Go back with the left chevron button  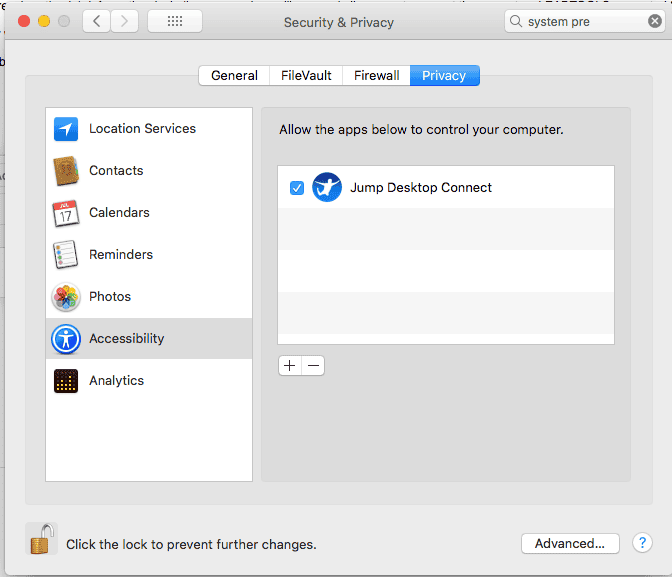click(96, 21)
